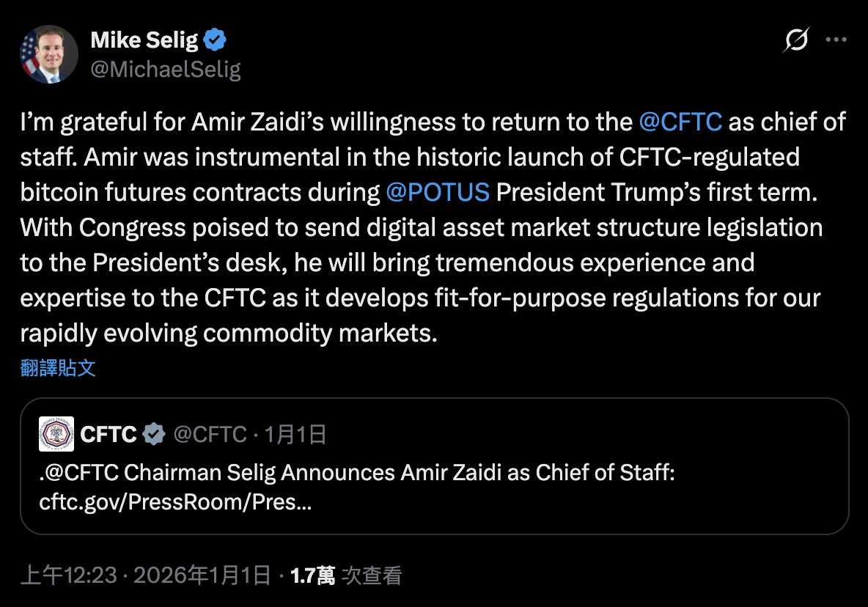Screen dimensions: 868x607
Task: Click the 上午12:23 · 2026年1月1日 timestamp
Action: tap(145, 576)
